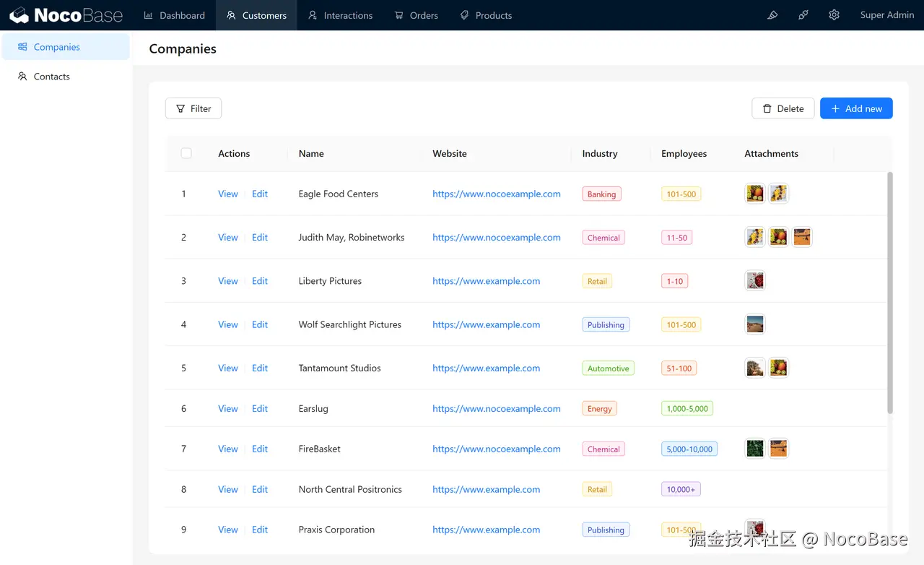View the Judith May, Robinetworks record
Screen dimensions: 924x565
tap(228, 237)
